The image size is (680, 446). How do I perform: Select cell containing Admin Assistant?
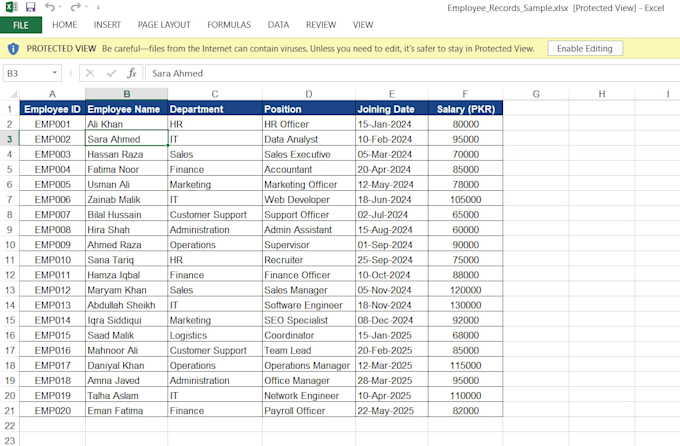(309, 230)
